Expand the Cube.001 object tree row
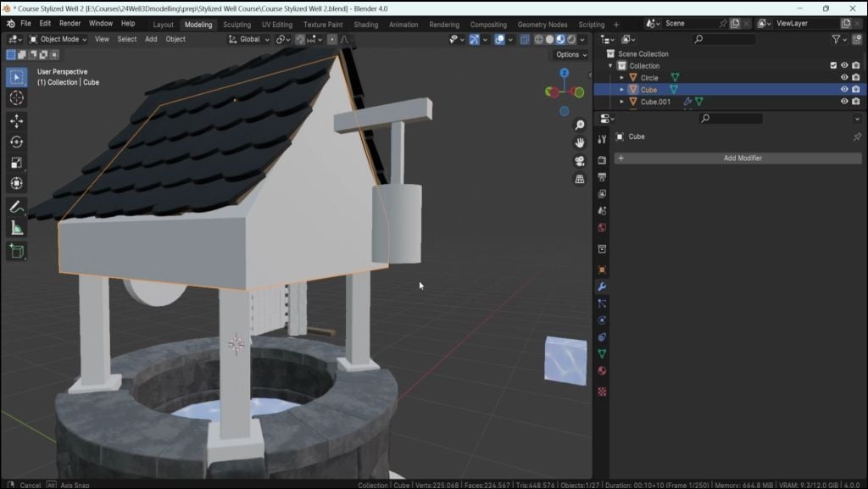Screen dimensions: 868x489 coord(621,102)
